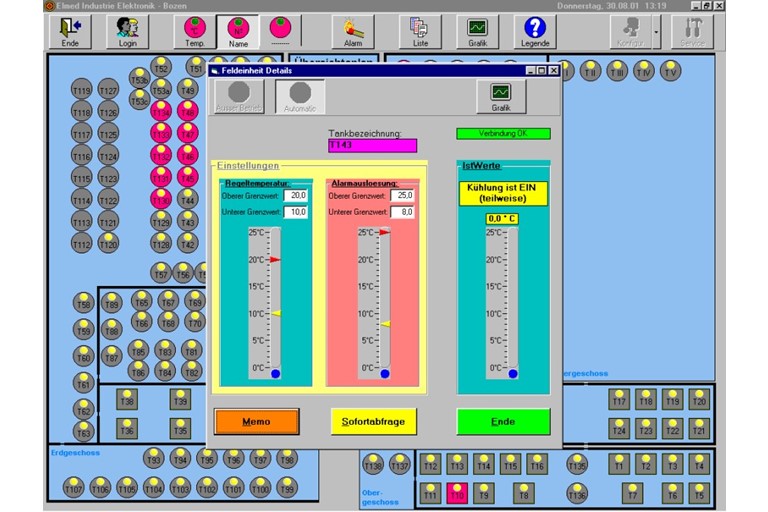This screenshot has width=768, height=512.
Task: Click yellow lower-limit marker on Alarmauslösung thermometer
Action: [x=385, y=324]
